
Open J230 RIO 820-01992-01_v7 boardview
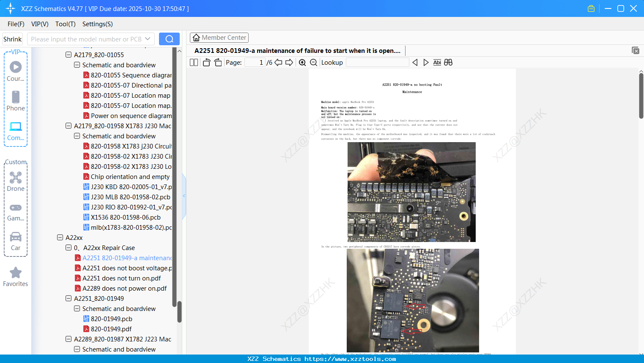point(127,207)
